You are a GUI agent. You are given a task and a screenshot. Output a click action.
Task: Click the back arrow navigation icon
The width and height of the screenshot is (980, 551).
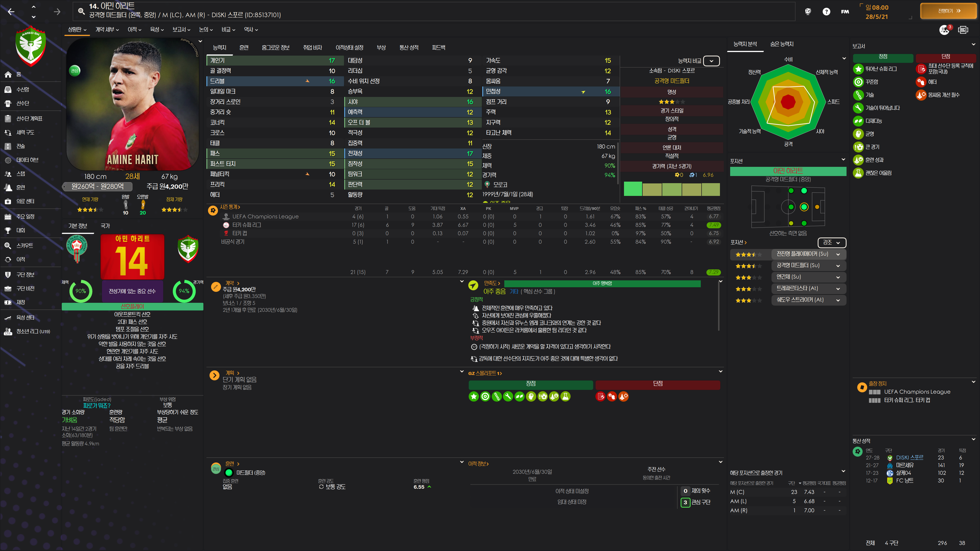tap(11, 12)
